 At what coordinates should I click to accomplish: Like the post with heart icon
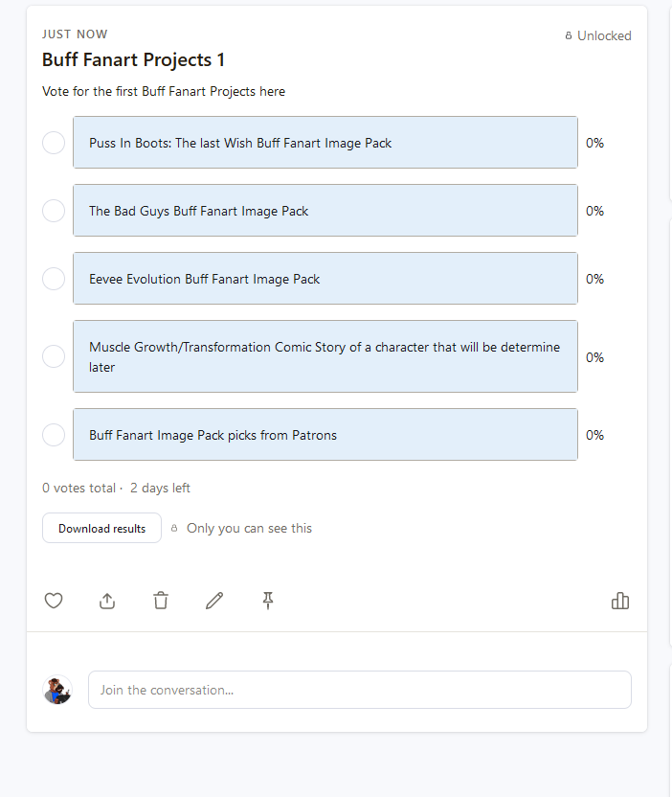click(54, 601)
